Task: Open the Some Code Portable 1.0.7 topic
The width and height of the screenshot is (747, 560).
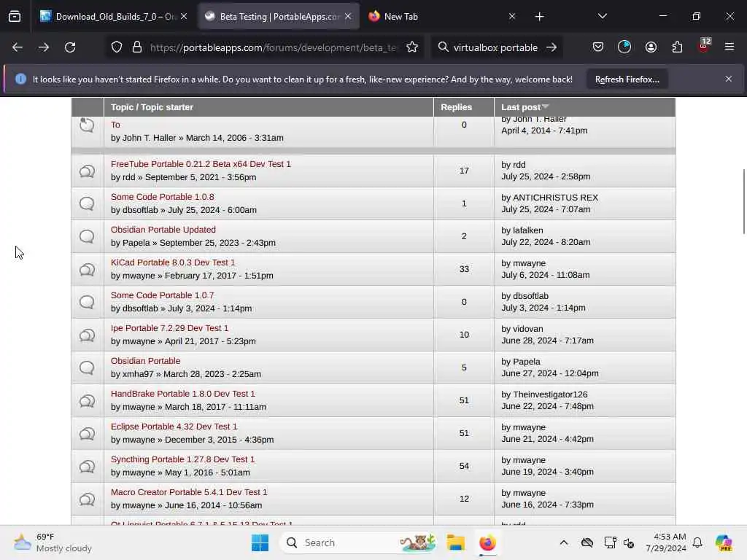Action: (x=163, y=295)
